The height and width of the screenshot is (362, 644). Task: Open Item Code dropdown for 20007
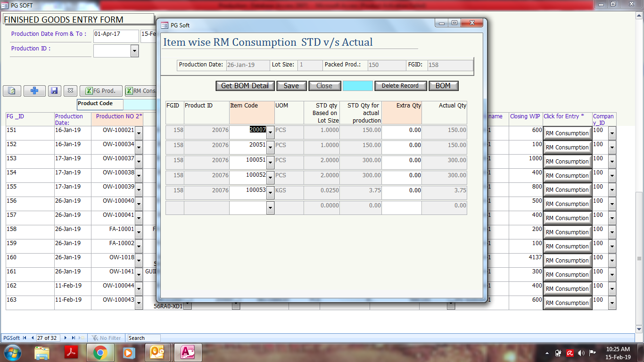[270, 132]
